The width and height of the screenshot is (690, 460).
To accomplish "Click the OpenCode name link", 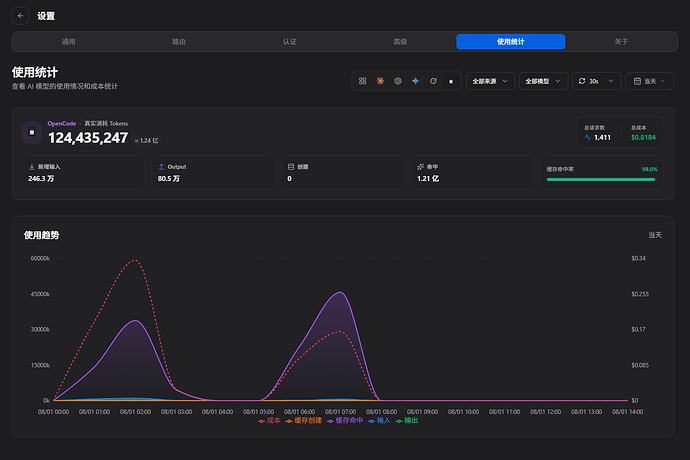I will [62, 124].
